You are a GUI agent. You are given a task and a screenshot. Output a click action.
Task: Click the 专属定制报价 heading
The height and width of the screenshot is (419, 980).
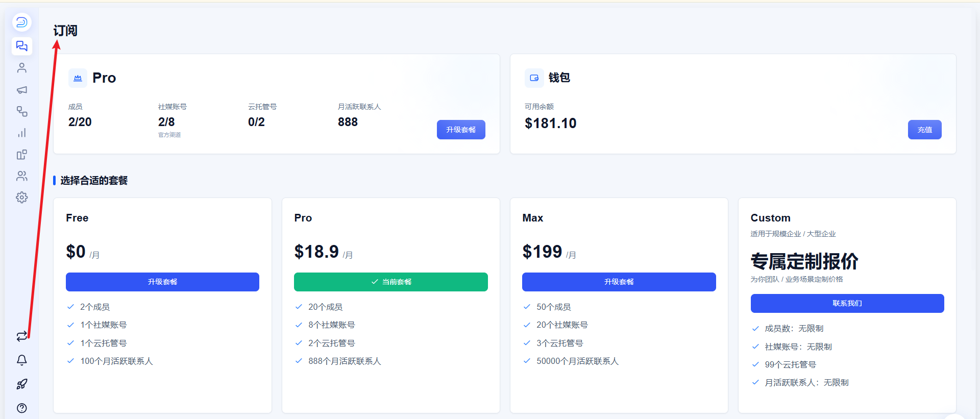[x=804, y=261]
